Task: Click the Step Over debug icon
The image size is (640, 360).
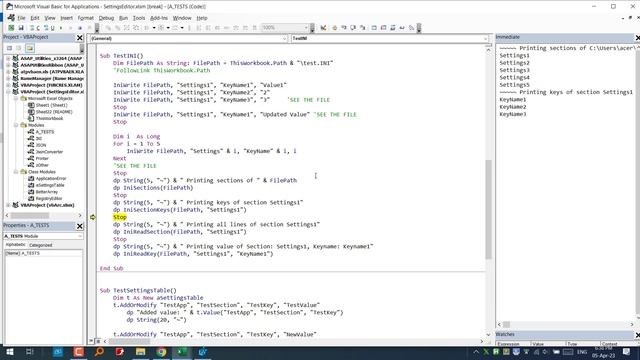Action: click(353, 28)
